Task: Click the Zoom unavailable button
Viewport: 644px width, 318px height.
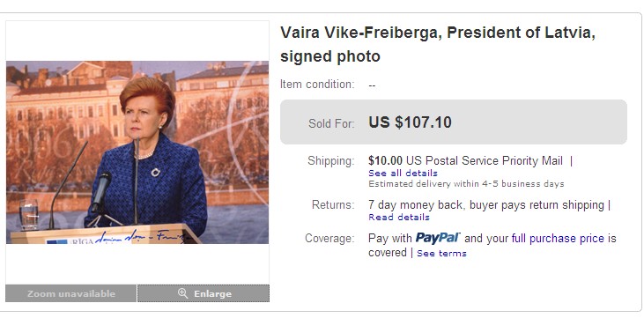Action: [70, 293]
